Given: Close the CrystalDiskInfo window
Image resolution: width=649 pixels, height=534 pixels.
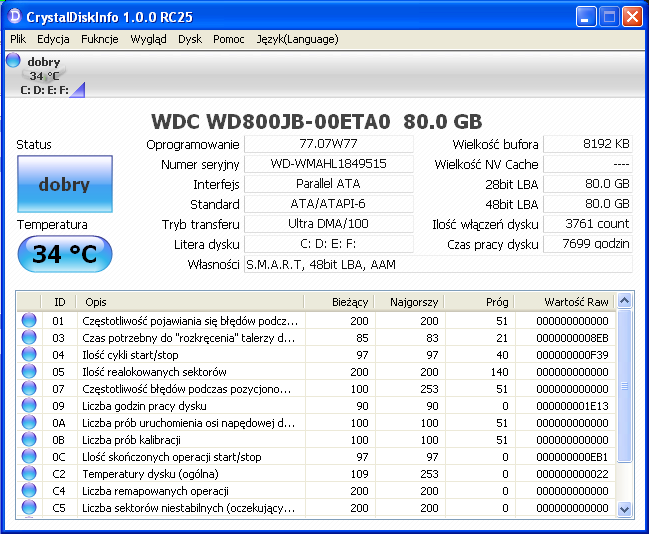Looking at the screenshot, I should tap(632, 17).
